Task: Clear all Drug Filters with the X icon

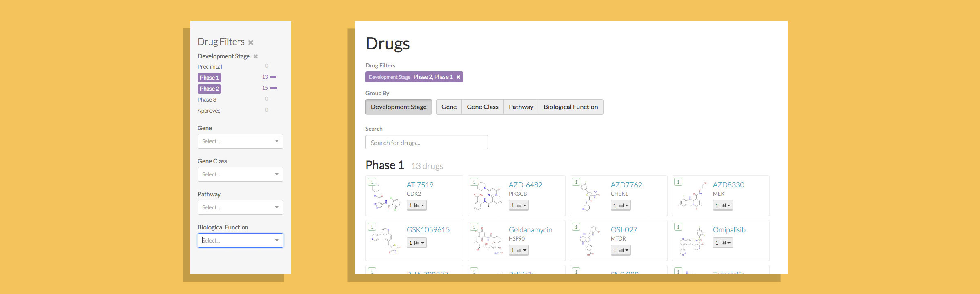Action: 251,42
